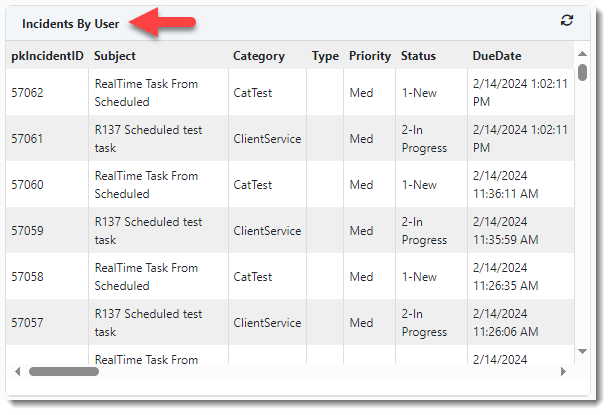This screenshot has width=611, height=415.
Task: Click the horizontal scrollbar thumb
Action: pos(63,371)
